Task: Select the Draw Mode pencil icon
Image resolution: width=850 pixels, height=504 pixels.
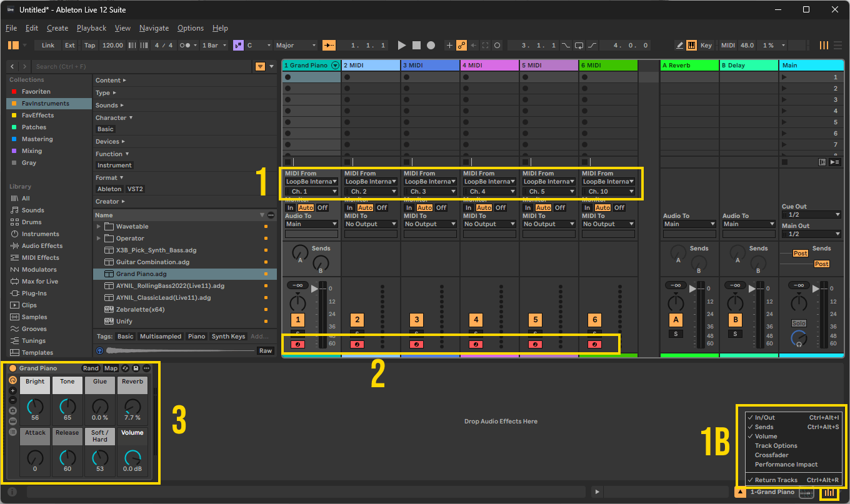Action: [680, 45]
